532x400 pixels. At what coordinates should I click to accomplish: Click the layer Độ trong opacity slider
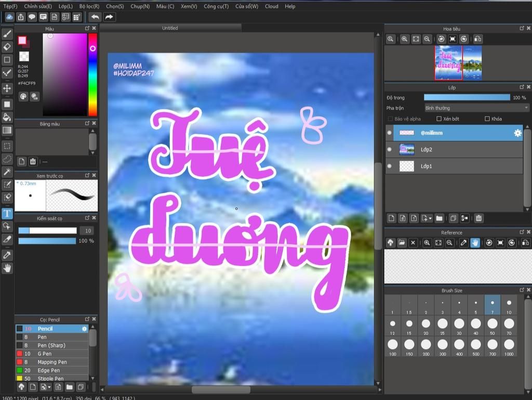[467, 97]
